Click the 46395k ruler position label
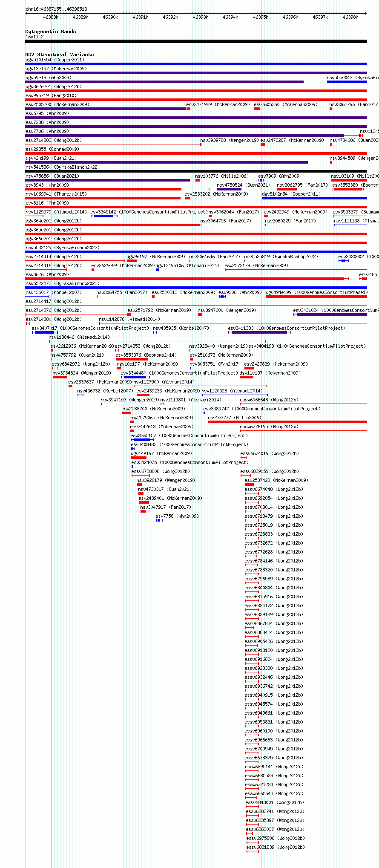 [x=261, y=17]
